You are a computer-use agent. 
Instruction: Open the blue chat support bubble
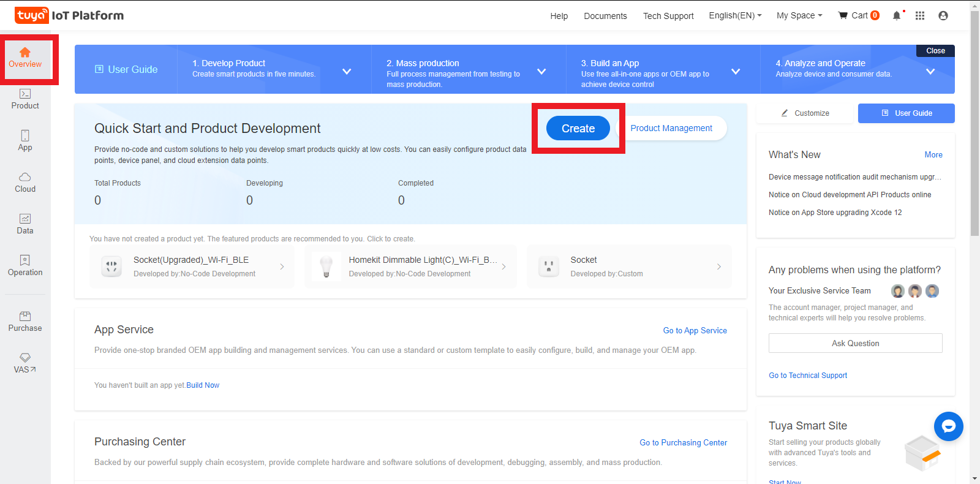949,426
